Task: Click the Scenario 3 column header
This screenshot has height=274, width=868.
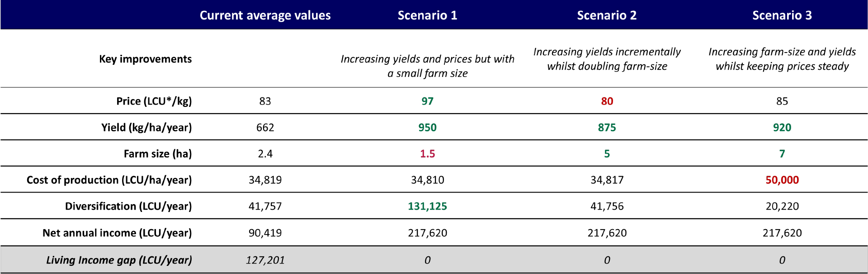Action: pos(782,15)
